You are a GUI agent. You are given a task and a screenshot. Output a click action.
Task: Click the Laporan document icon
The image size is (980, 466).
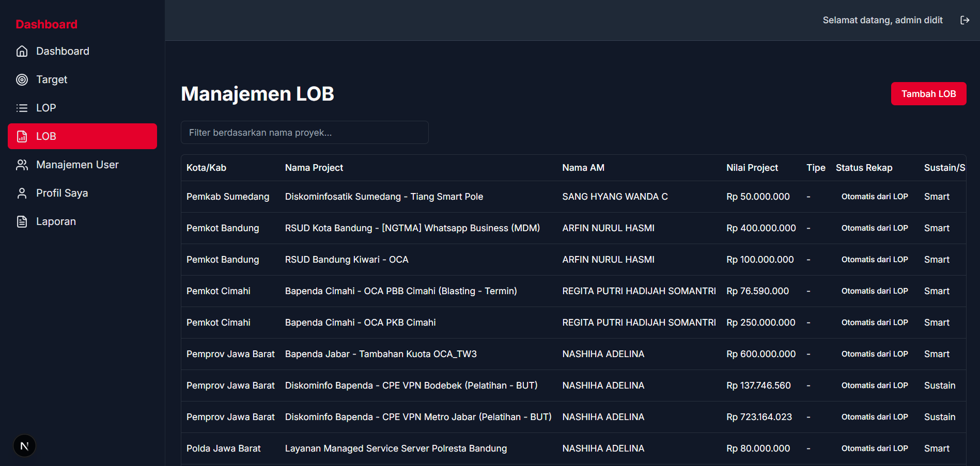[22, 221]
